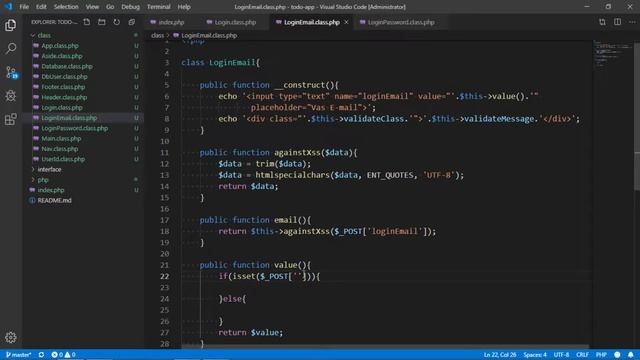Open the View menu
This screenshot has height=360, width=640.
[92, 7]
